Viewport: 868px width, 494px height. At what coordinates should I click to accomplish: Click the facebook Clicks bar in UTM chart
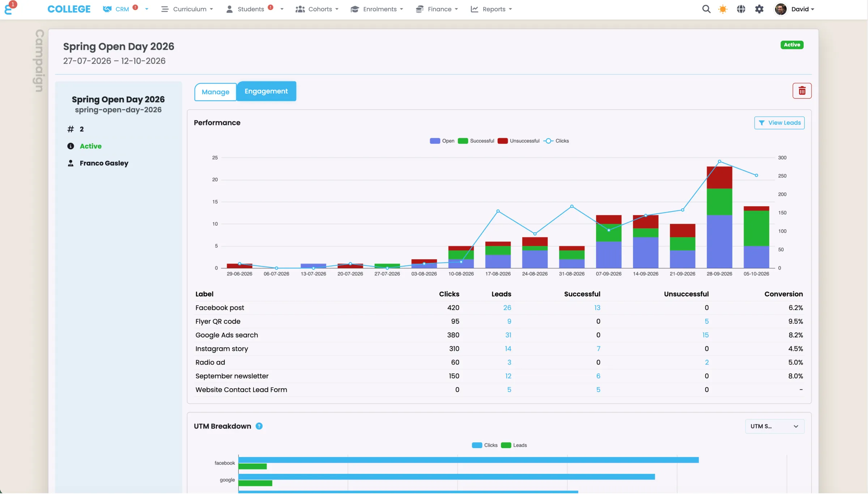click(468, 460)
